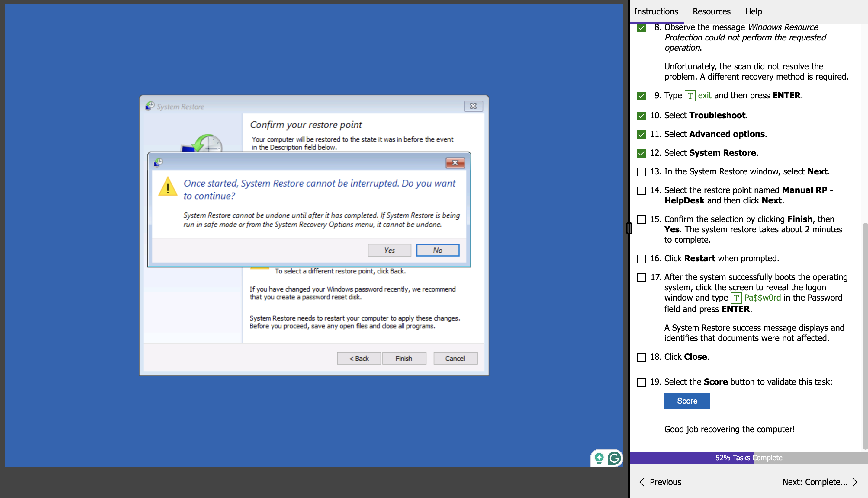Check step 14 Manual RP - HelpDesk checkbox
The image size is (868, 498).
click(641, 190)
